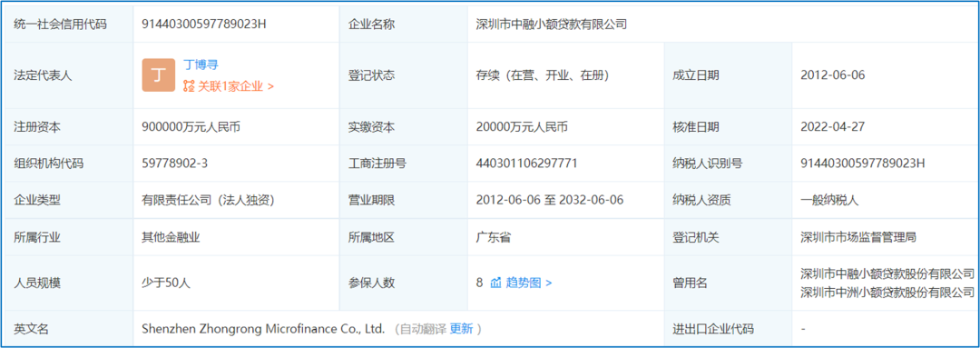Open 关联1家企业 link
Image resolution: width=980 pixels, height=348 pixels.
[236, 86]
